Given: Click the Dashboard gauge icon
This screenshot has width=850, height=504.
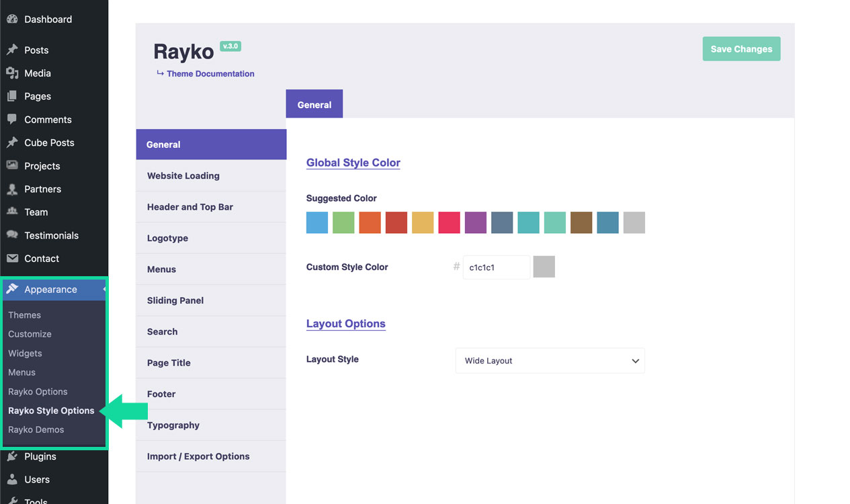Looking at the screenshot, I should (x=12, y=19).
